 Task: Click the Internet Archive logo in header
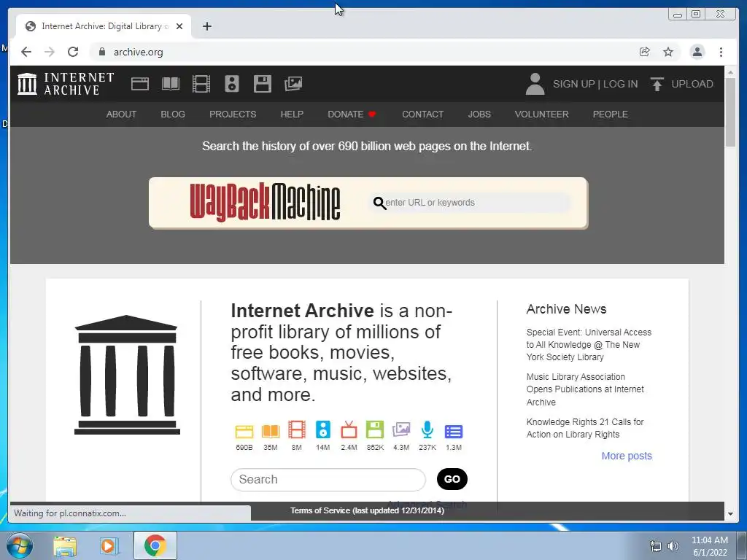click(66, 84)
